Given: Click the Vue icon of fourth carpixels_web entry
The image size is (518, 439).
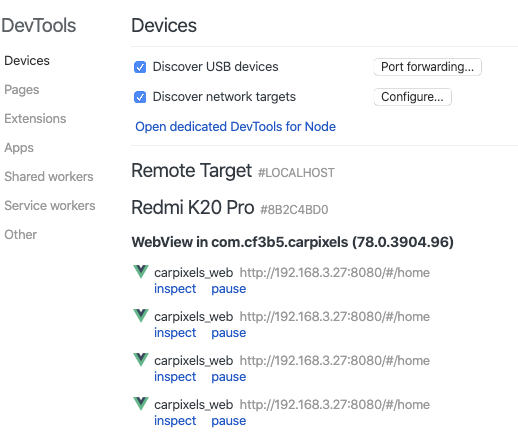Looking at the screenshot, I should [141, 404].
